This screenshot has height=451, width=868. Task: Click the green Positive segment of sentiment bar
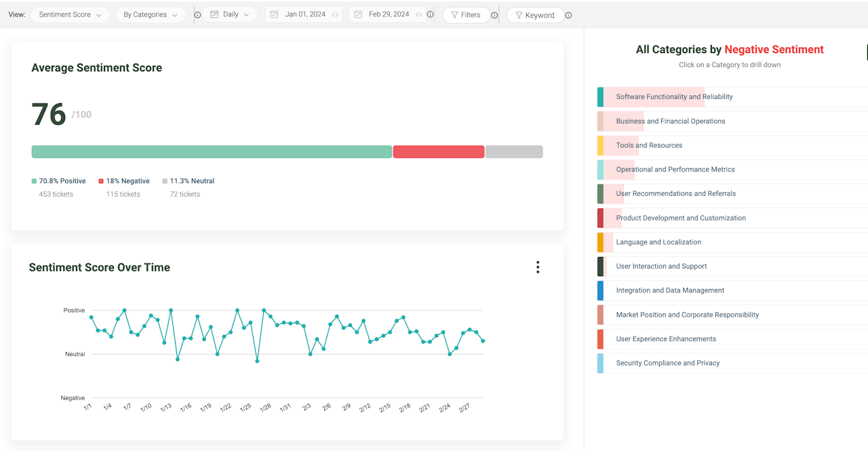pyautogui.click(x=212, y=152)
